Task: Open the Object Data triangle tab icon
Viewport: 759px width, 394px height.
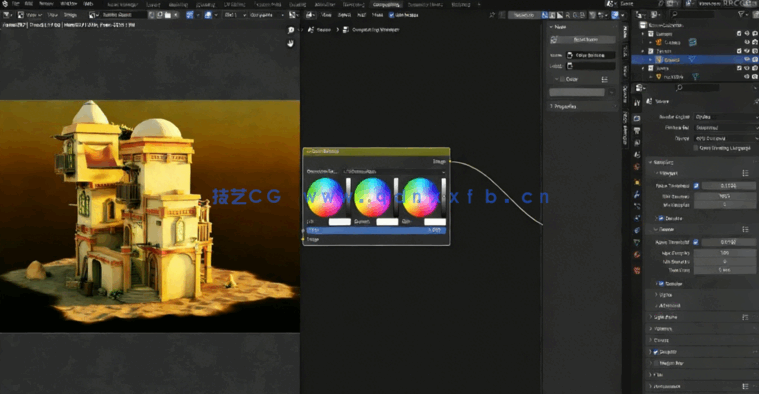Action: coord(637,242)
